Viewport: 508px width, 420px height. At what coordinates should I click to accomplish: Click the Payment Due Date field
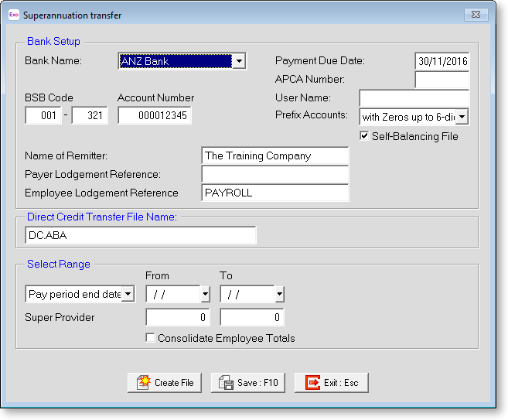click(x=442, y=61)
